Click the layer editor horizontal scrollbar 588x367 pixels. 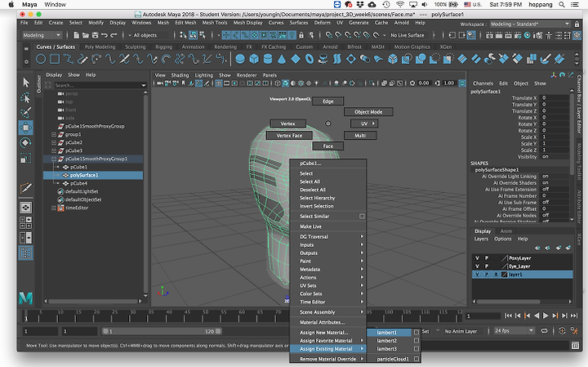[x=508, y=302]
